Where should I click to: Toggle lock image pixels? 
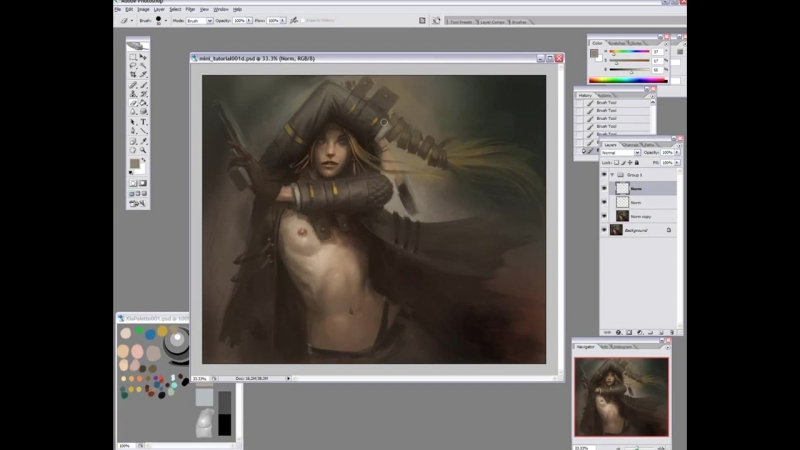tap(623, 162)
